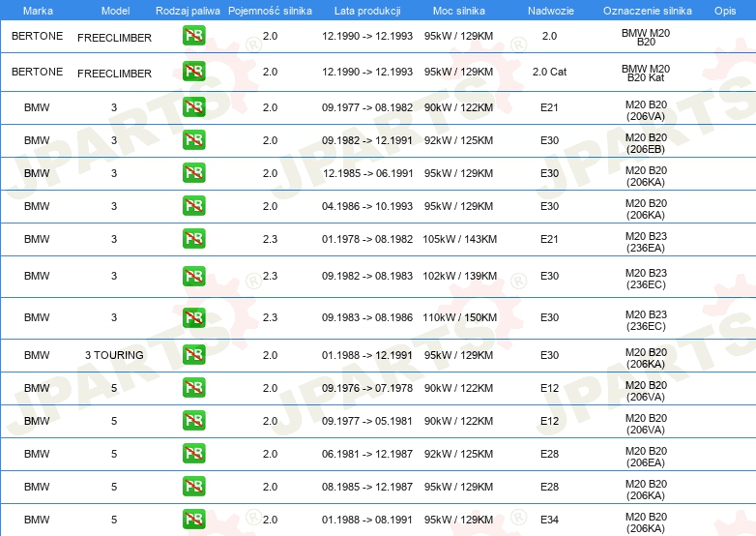
Task: Click the Model column header
Action: coord(115,11)
